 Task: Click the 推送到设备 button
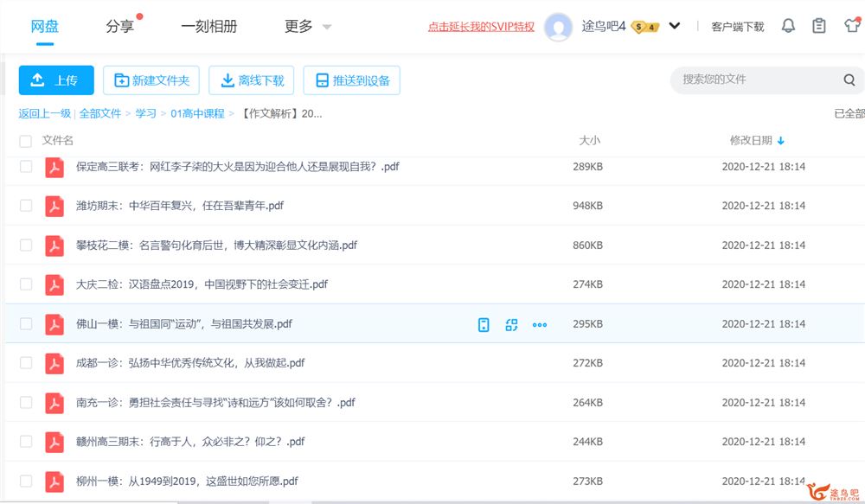click(352, 80)
